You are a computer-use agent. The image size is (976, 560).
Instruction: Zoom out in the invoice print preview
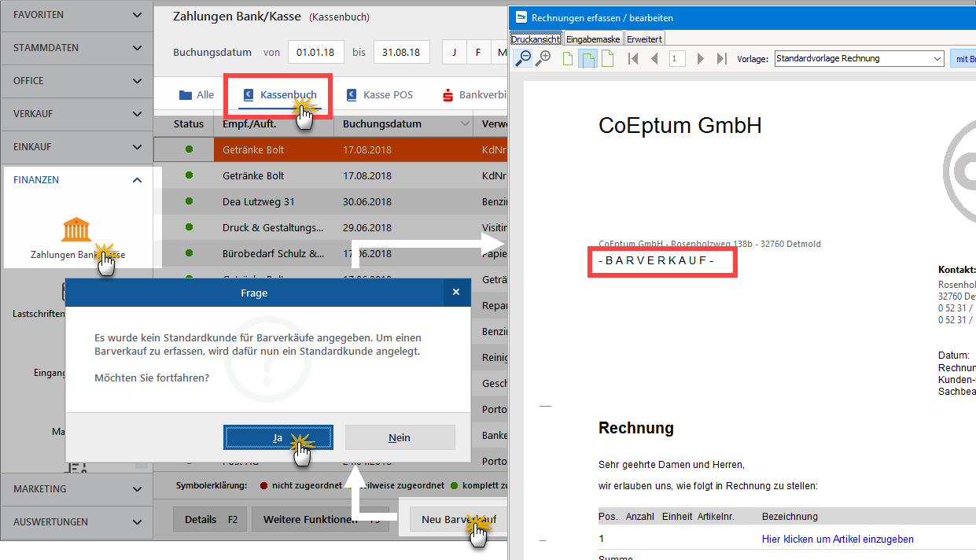tap(523, 58)
